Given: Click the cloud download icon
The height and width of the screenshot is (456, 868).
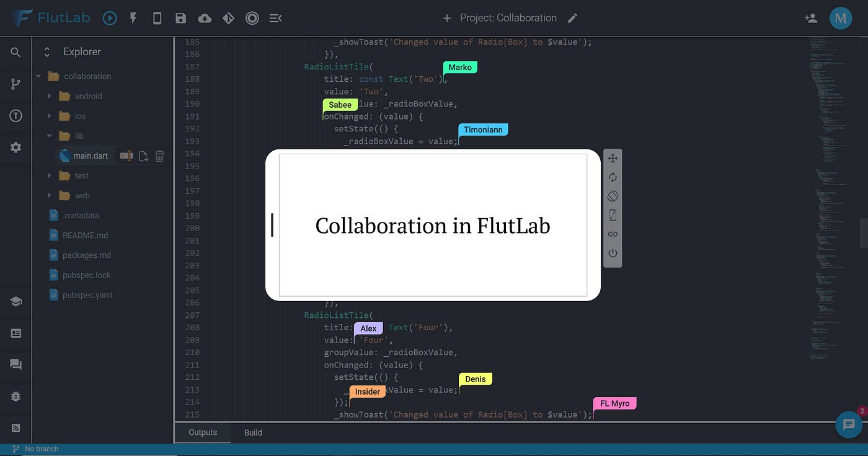Looking at the screenshot, I should tap(205, 18).
